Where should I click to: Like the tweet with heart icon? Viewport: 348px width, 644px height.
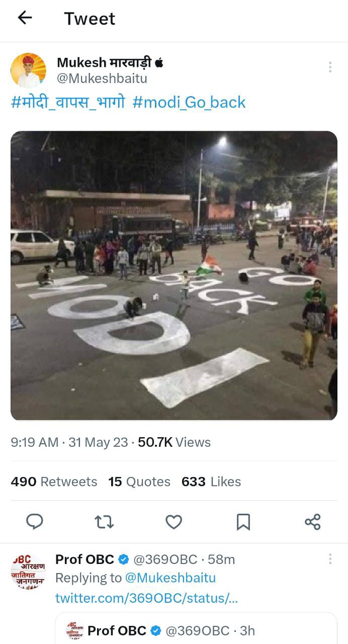(x=173, y=522)
